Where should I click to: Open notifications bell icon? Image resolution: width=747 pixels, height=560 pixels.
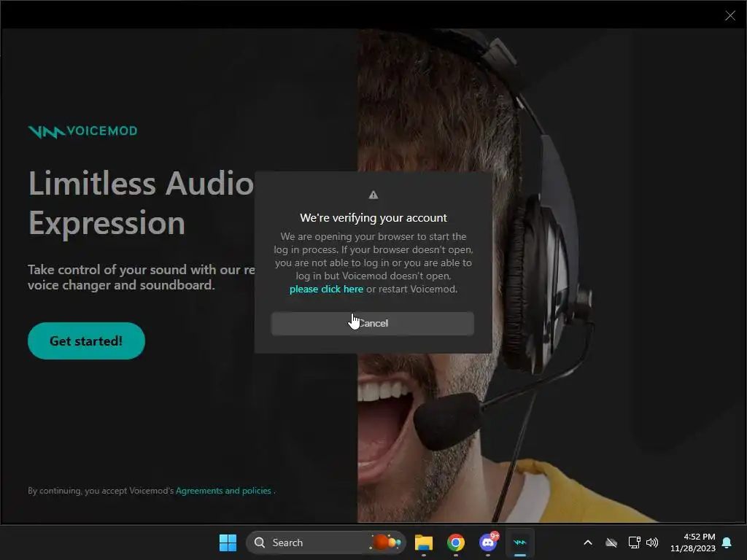[x=727, y=542]
